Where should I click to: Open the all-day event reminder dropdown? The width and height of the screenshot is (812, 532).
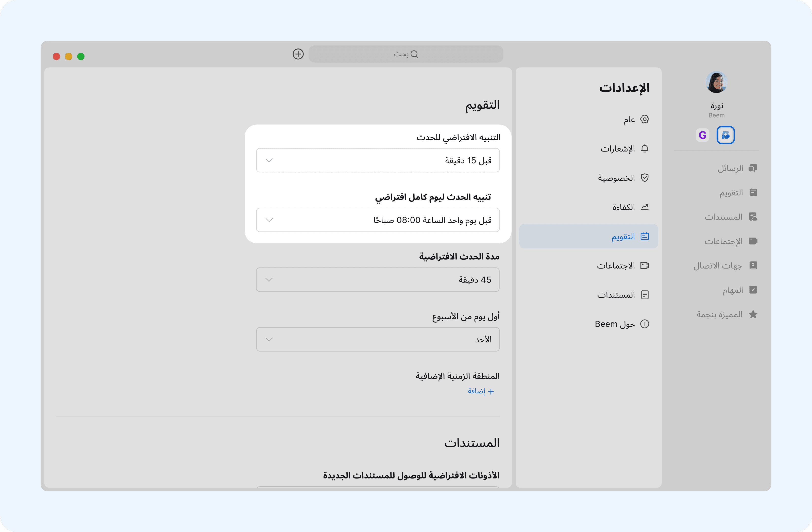click(378, 220)
